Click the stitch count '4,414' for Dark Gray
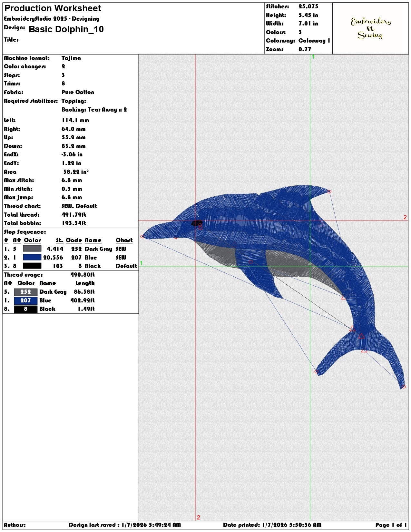The width and height of the screenshot is (411, 532). [55, 249]
